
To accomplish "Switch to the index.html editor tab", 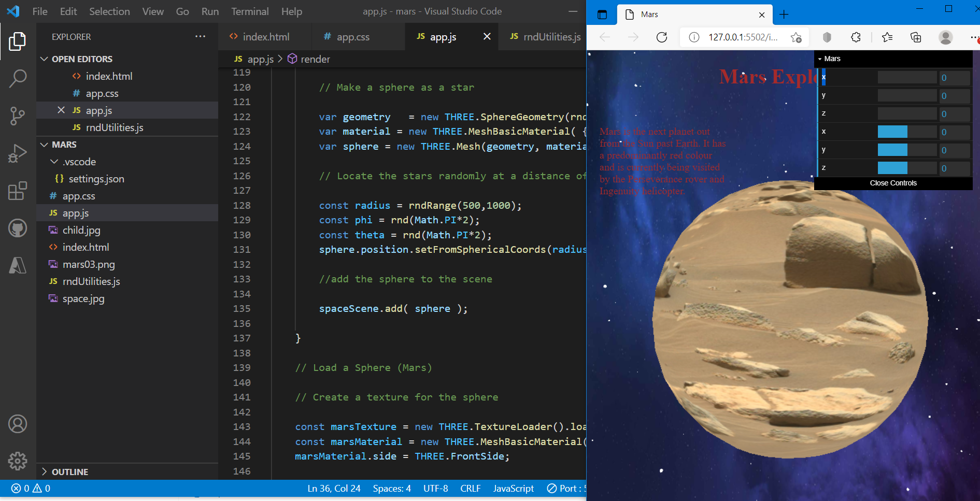I will pyautogui.click(x=265, y=36).
